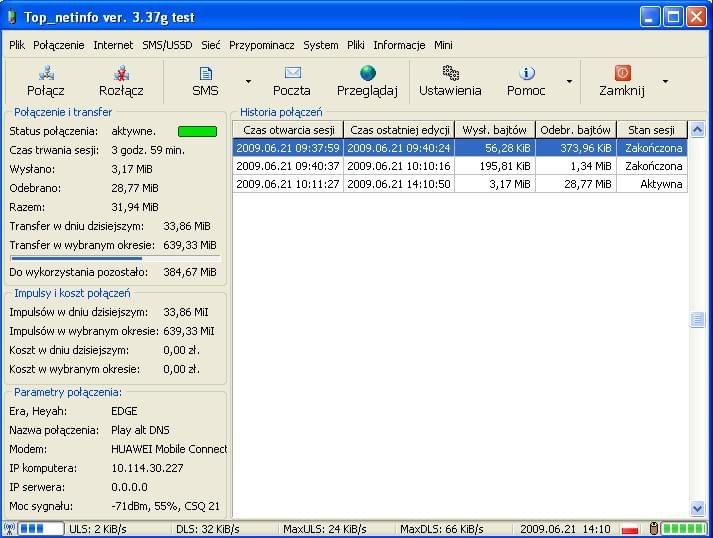Open Ustawienia gears icon
Screen dimensions: 713x538
pos(450,73)
